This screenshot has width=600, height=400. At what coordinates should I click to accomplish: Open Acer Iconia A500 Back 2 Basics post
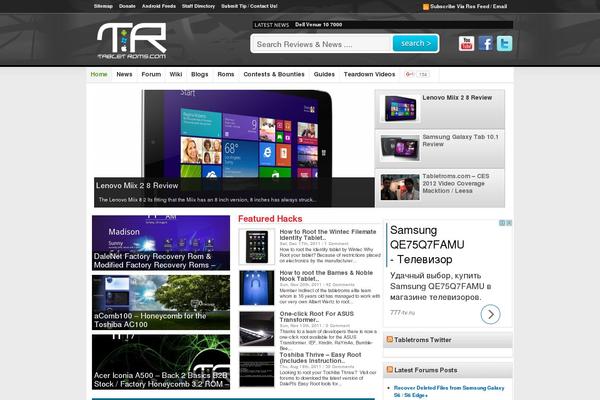[161, 362]
